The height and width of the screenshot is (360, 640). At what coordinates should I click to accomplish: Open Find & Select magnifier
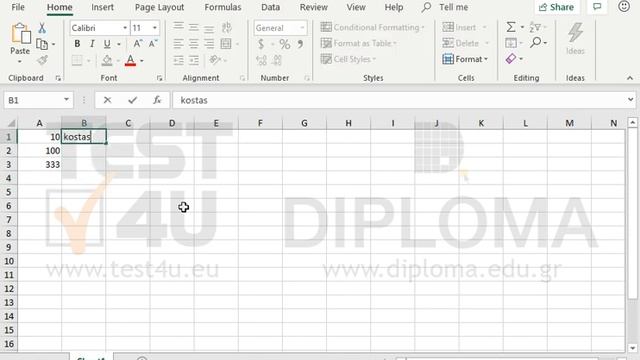point(536,42)
